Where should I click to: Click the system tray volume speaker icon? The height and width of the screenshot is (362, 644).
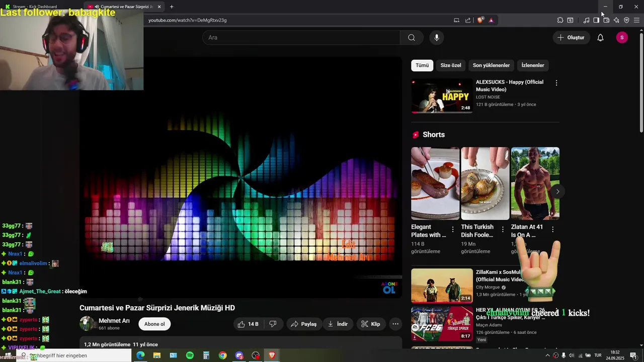pos(572,355)
